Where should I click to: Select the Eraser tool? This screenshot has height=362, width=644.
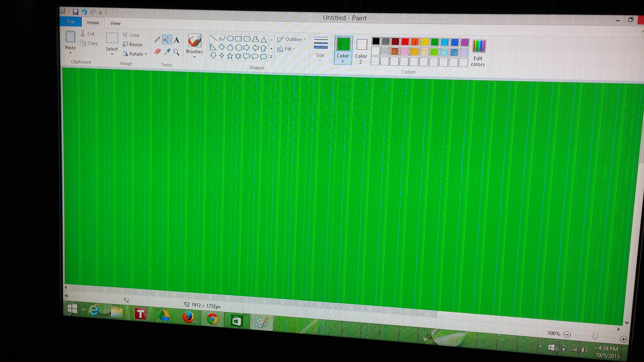click(x=157, y=51)
